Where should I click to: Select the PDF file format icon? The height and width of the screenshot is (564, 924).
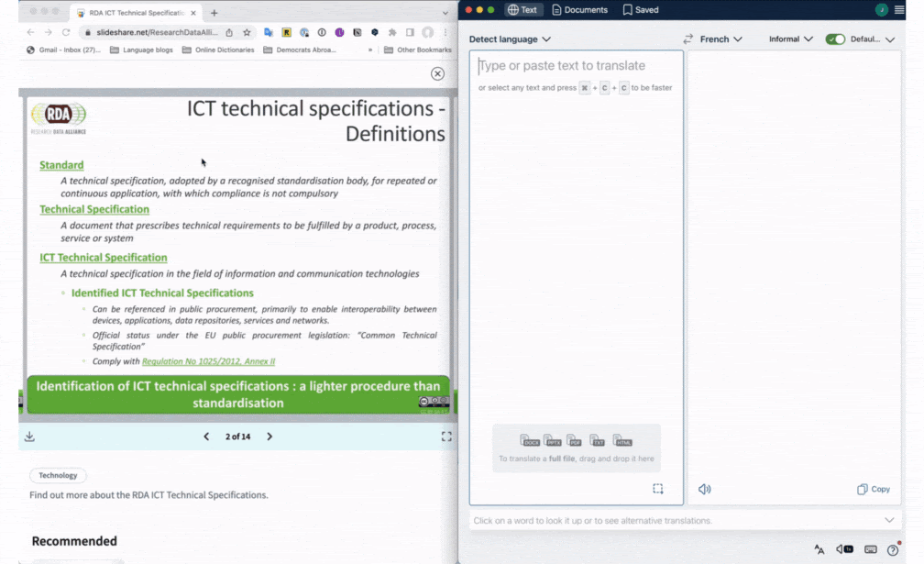(574, 441)
